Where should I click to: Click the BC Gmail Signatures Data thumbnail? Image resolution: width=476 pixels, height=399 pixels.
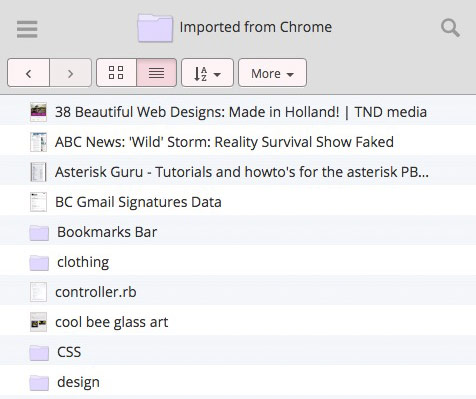tap(38, 202)
